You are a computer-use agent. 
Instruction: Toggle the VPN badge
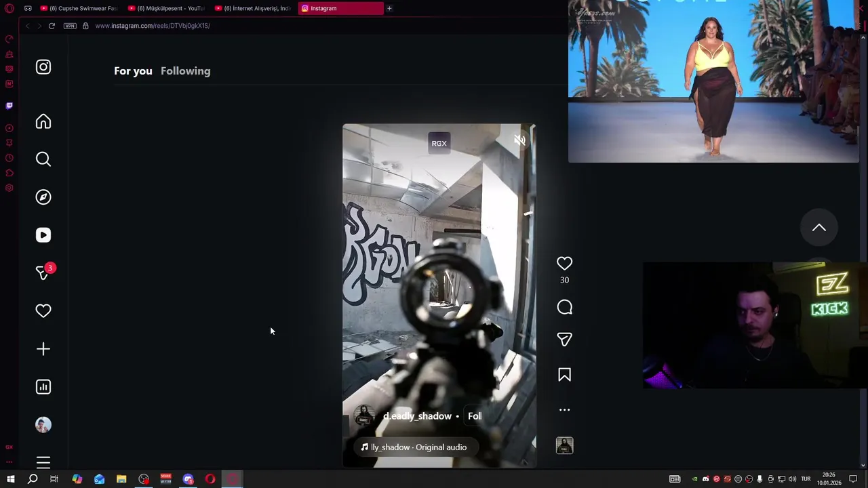[x=70, y=26]
